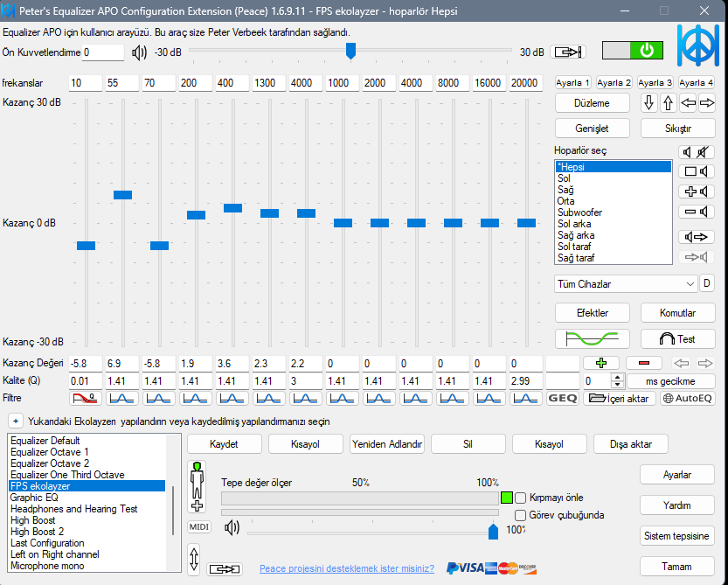Click the green peak indicator square
728x585 pixels.
[x=507, y=498]
